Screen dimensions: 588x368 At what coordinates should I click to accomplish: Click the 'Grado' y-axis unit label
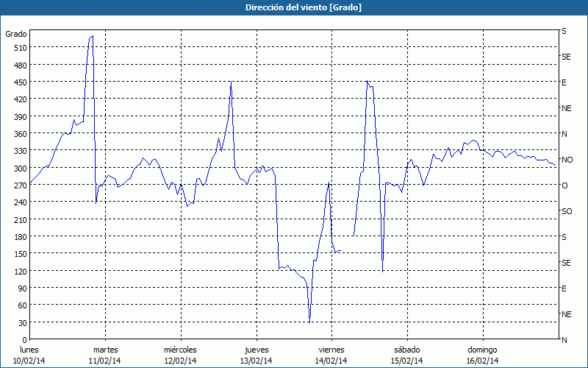pyautogui.click(x=16, y=34)
